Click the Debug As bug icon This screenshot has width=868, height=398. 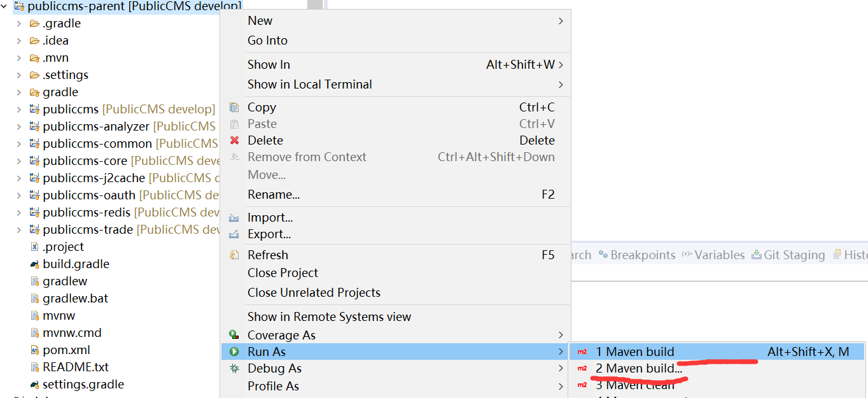click(234, 368)
